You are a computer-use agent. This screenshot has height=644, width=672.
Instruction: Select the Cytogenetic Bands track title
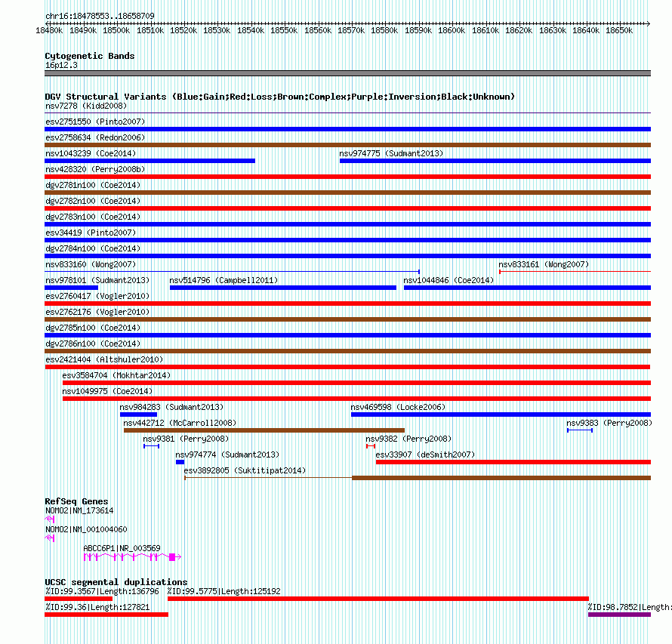pyautogui.click(x=90, y=56)
